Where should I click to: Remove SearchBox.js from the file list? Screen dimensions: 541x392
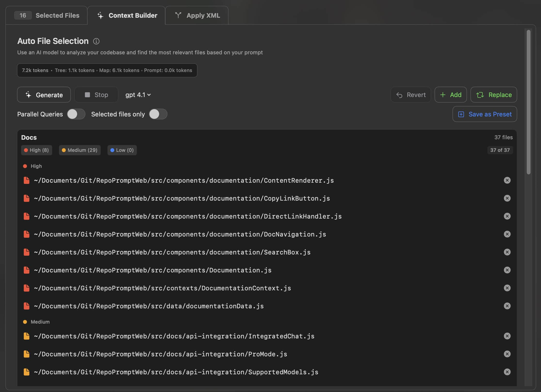click(507, 252)
